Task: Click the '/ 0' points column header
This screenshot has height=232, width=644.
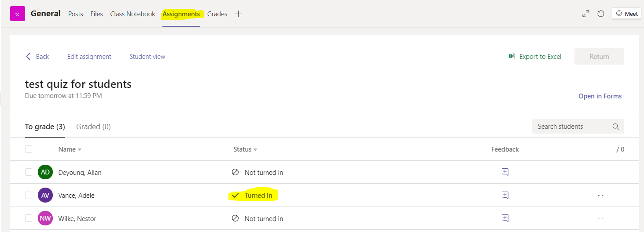Action: point(620,149)
